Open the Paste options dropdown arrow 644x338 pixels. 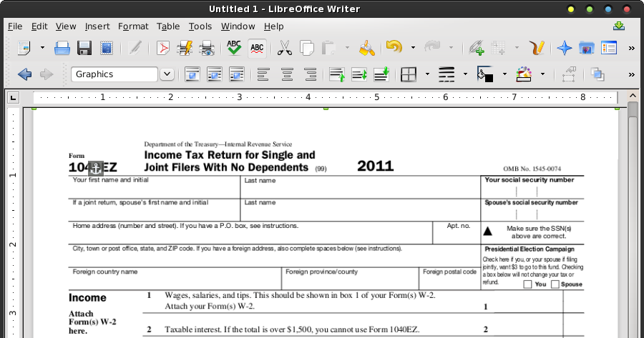[347, 48]
